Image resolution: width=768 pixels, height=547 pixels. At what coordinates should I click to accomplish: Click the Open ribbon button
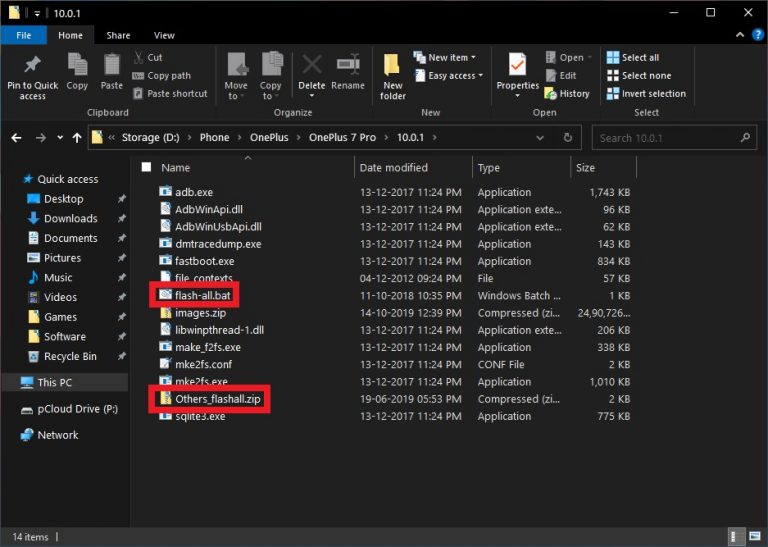568,57
